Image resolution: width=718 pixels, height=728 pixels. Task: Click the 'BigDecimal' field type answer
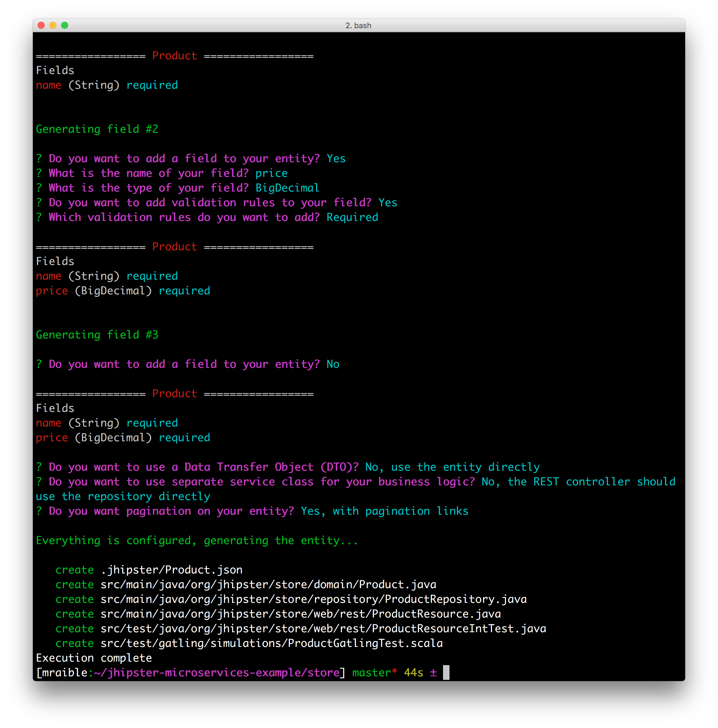(287, 188)
